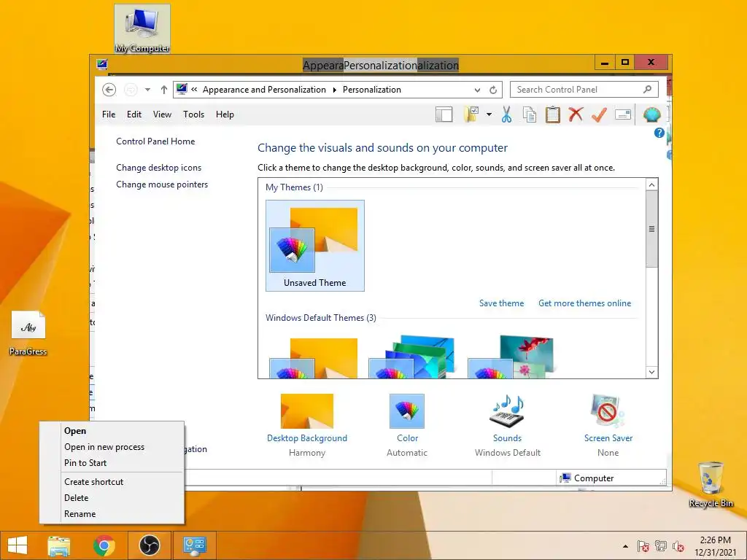The width and height of the screenshot is (747, 560).
Task: Open the Help menu
Action: 225,114
